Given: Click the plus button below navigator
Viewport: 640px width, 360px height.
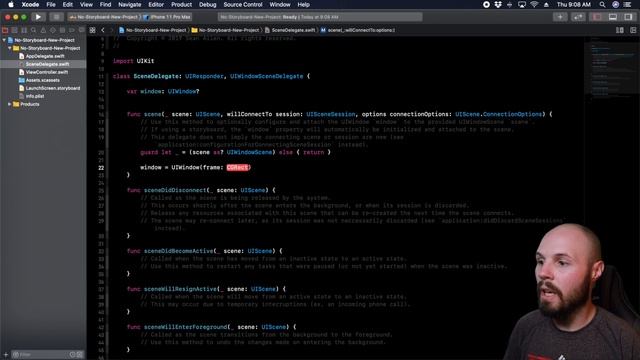Looking at the screenshot, I should point(6,355).
